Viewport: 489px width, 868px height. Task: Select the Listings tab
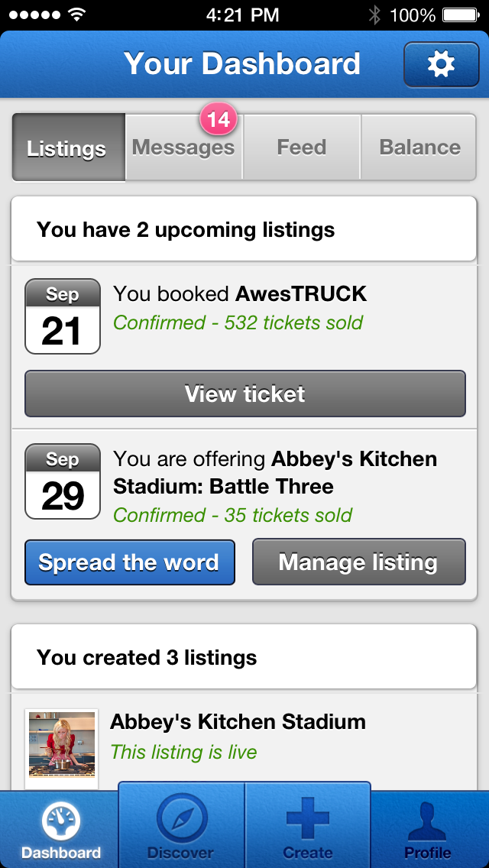click(x=67, y=147)
